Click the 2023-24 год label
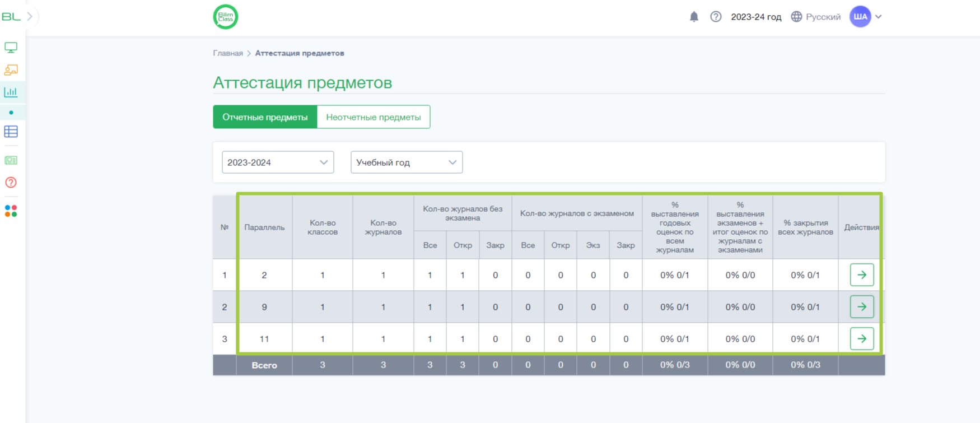 756,17
